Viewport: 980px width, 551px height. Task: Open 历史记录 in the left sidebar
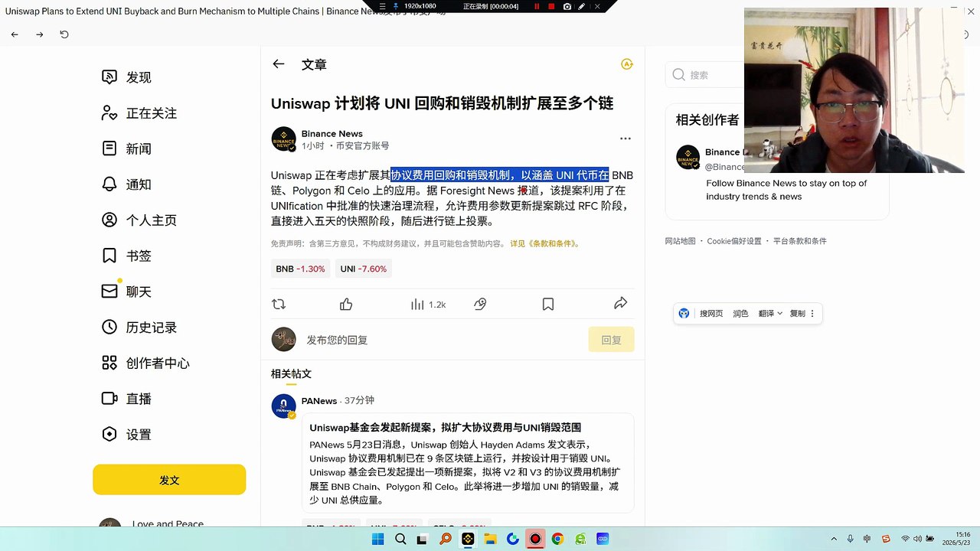139,328
